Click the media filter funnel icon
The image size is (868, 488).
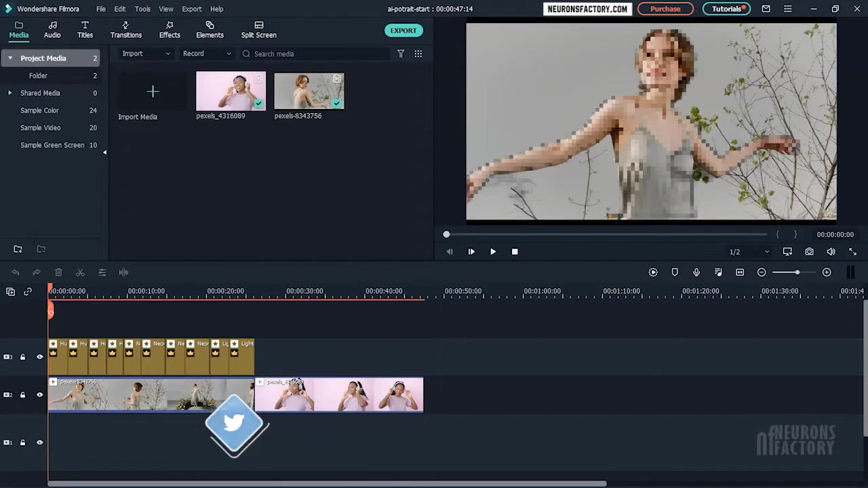(x=401, y=54)
